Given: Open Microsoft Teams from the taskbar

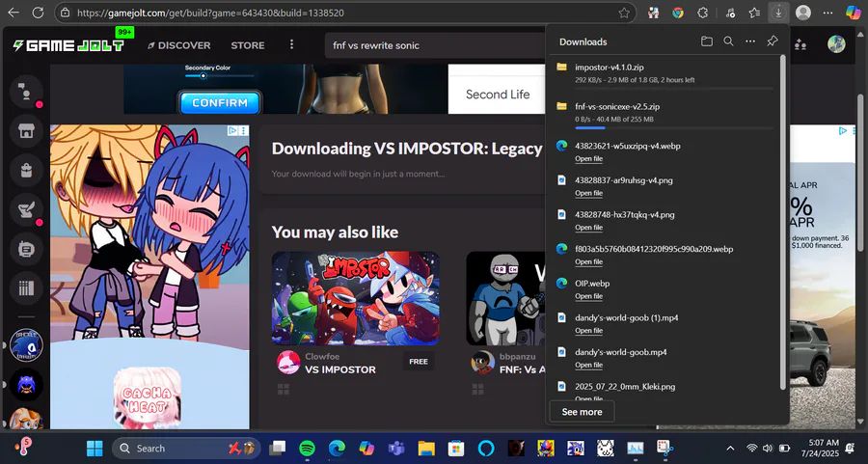Looking at the screenshot, I should click(396, 448).
